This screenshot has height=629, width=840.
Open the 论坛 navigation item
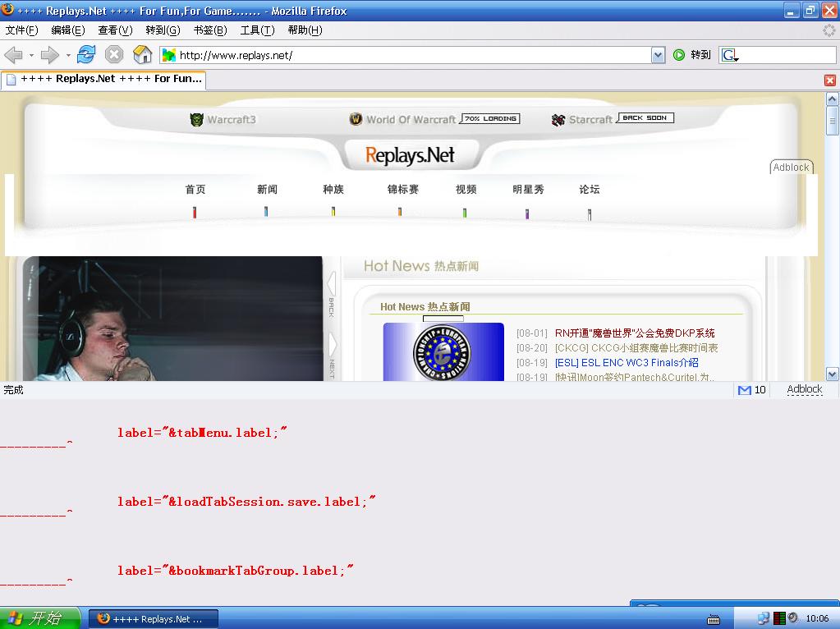[x=590, y=189]
